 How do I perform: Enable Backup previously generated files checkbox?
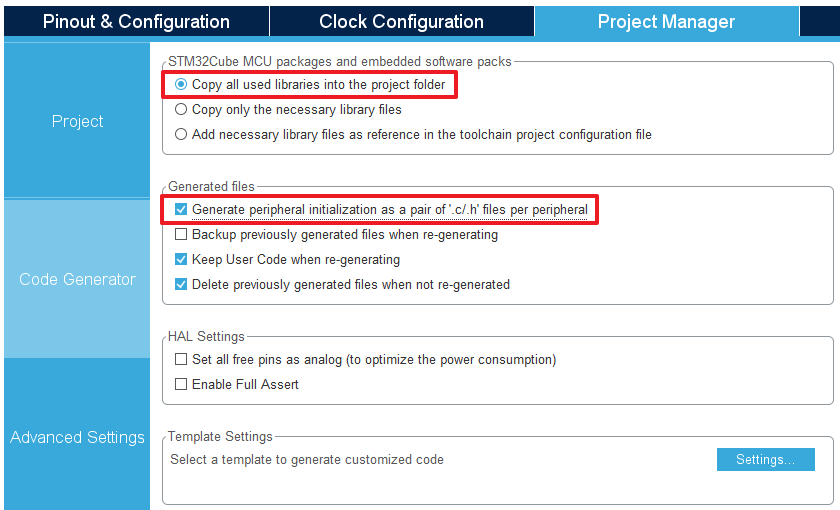(x=181, y=234)
